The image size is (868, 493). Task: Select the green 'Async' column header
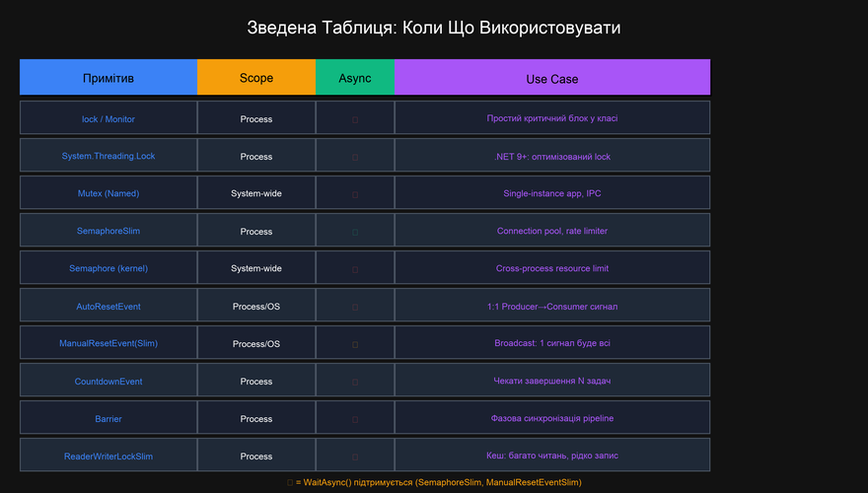pyautogui.click(x=355, y=78)
